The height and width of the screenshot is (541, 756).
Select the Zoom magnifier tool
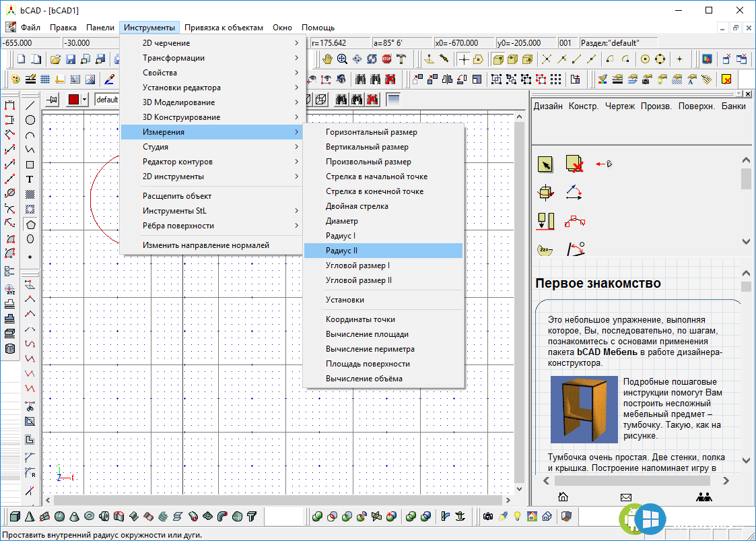[343, 59]
